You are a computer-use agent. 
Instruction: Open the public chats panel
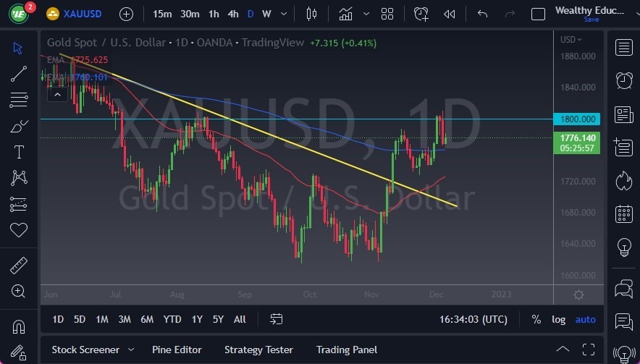point(623,289)
